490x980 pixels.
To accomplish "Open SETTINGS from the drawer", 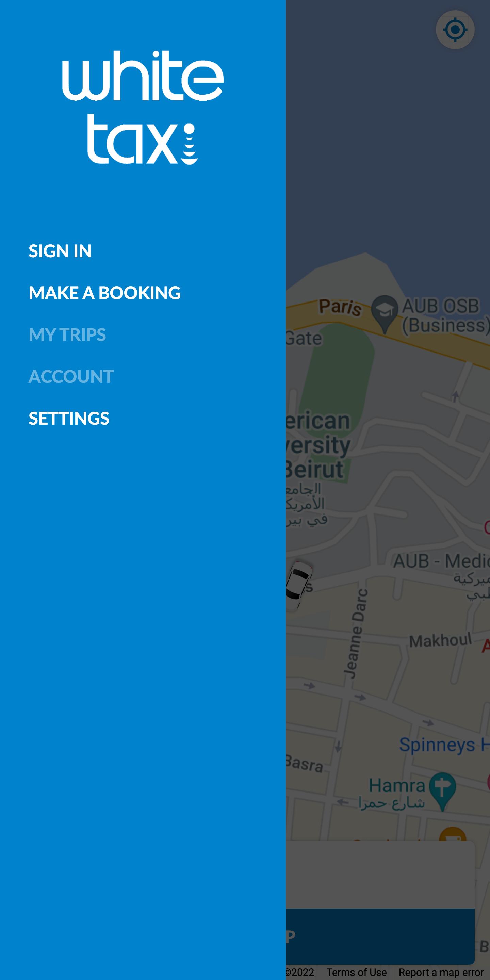I will (x=69, y=419).
